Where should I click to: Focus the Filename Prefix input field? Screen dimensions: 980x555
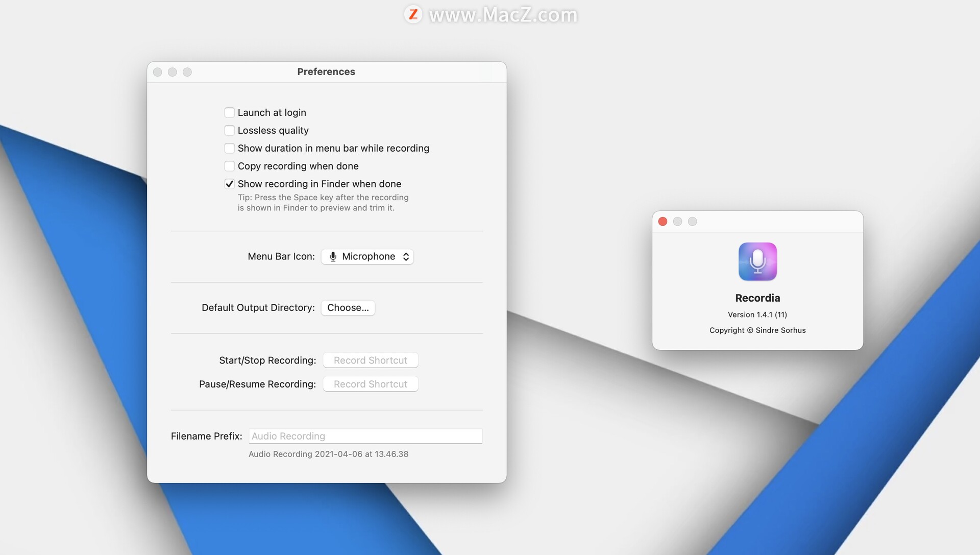point(365,437)
